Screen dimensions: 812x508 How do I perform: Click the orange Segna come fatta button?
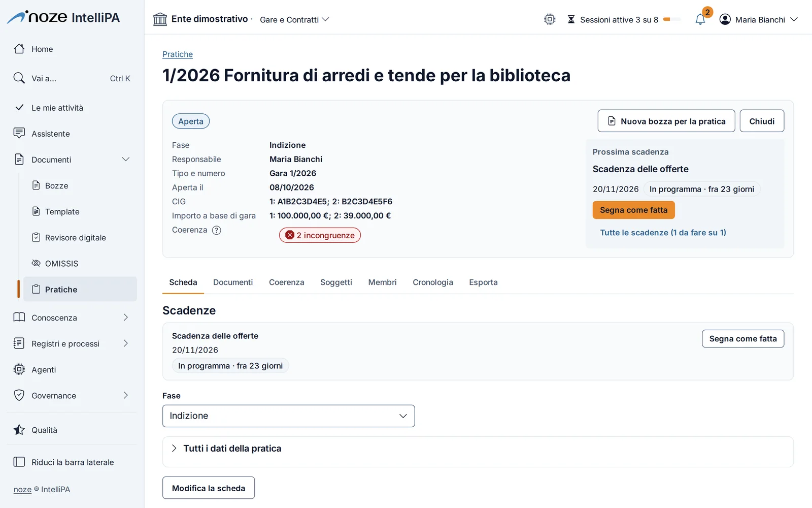click(633, 210)
